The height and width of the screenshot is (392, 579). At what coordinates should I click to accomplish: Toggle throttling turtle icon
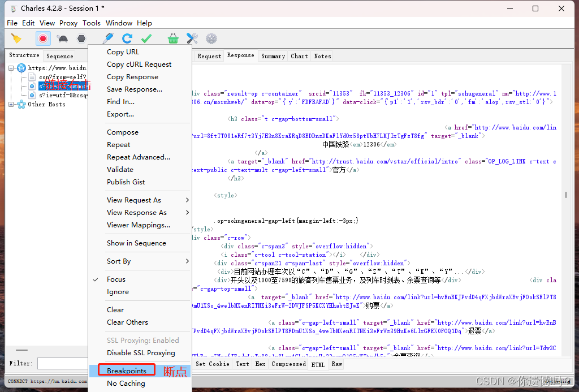tap(62, 38)
